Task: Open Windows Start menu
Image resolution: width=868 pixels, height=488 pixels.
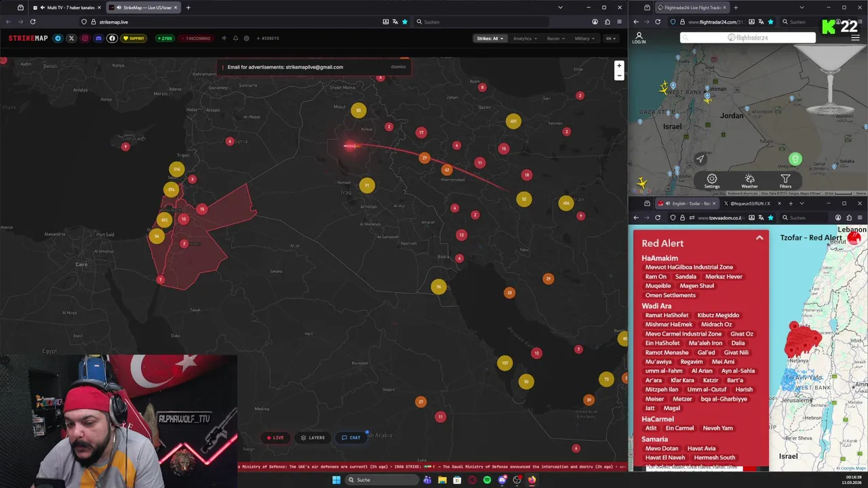Action: (x=336, y=480)
